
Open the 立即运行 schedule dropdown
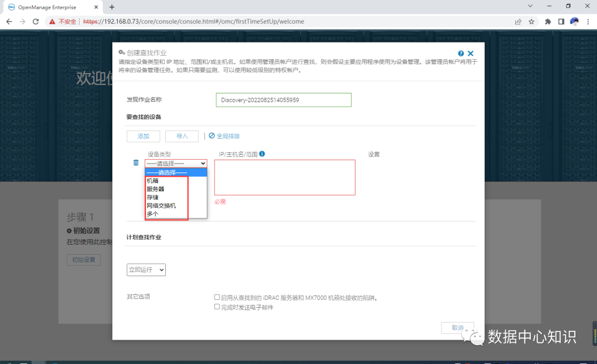click(146, 270)
